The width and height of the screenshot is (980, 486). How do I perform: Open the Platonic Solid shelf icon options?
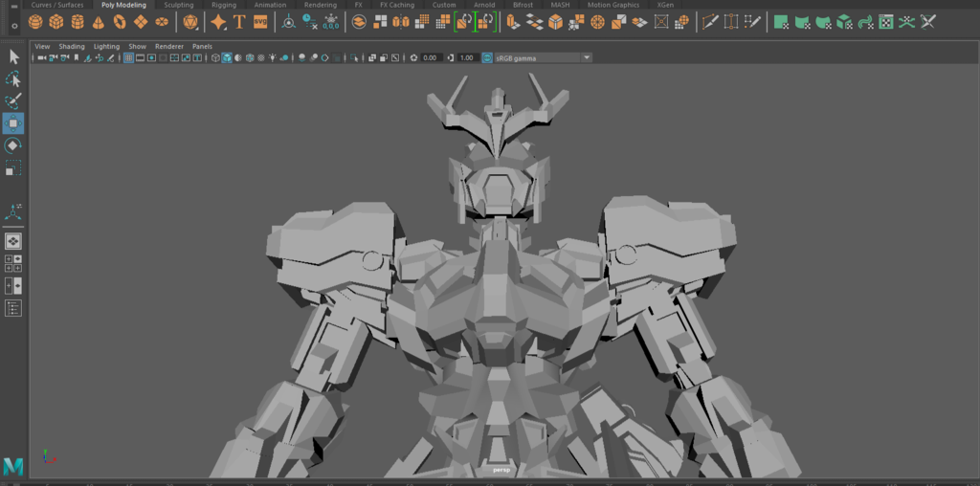(x=190, y=23)
